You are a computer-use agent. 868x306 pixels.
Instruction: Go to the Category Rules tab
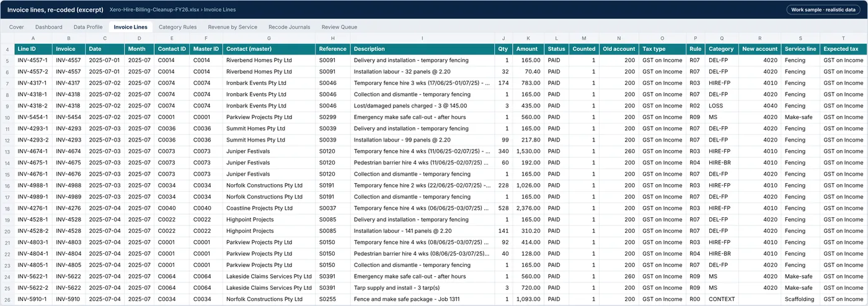177,27
